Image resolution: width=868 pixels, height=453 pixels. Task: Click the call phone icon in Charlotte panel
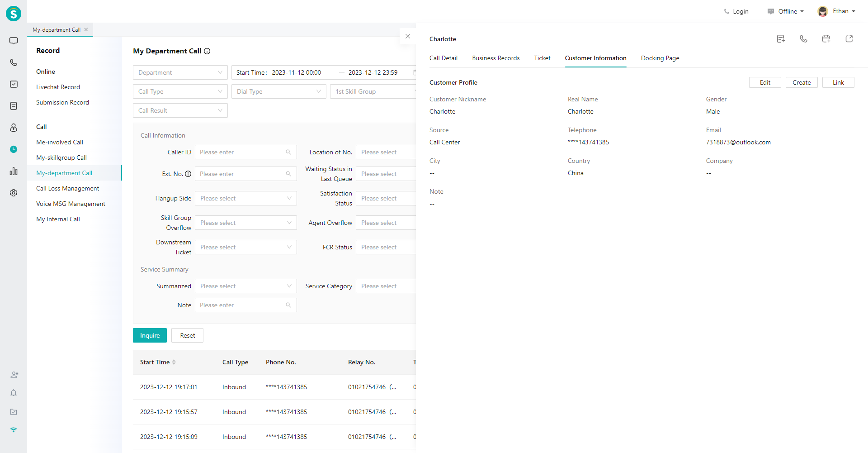[x=803, y=39]
